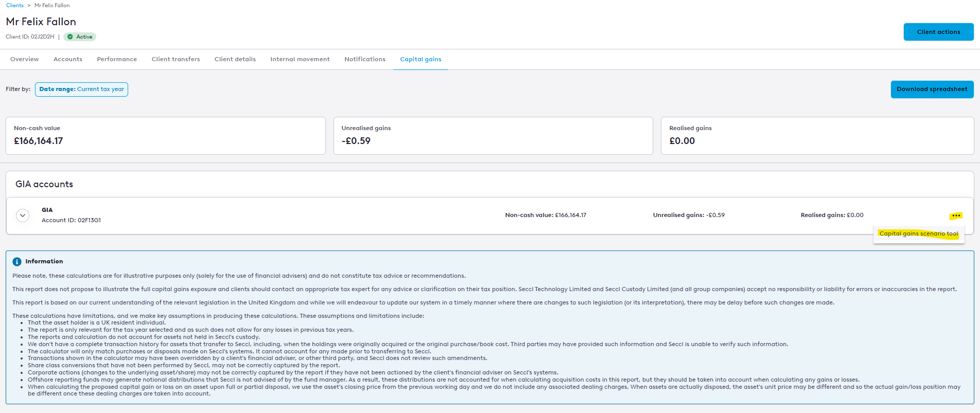Switch to the Overview tab
The image size is (980, 413).
point(24,60)
